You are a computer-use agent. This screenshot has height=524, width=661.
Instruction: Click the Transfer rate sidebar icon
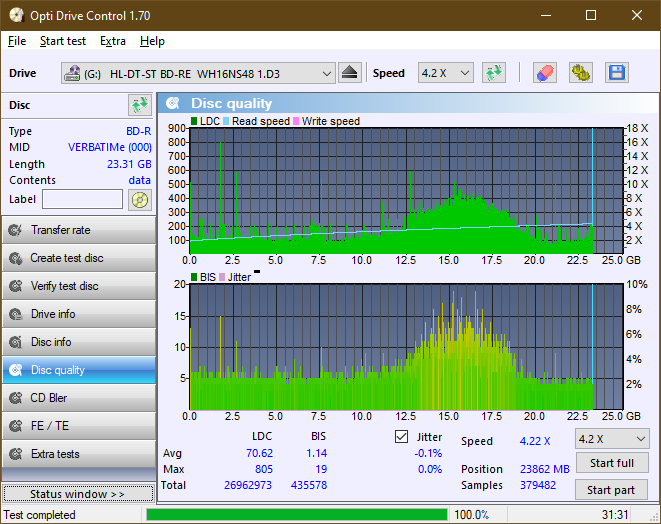[16, 230]
